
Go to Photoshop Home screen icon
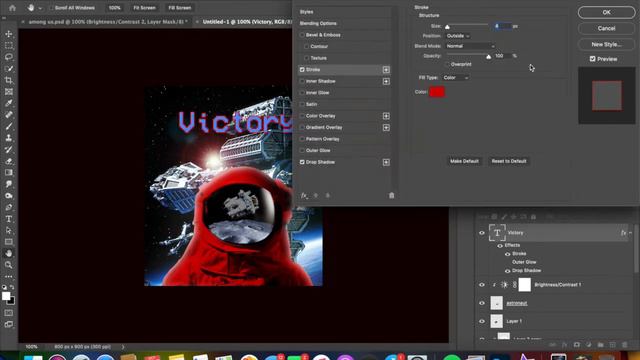12,8
